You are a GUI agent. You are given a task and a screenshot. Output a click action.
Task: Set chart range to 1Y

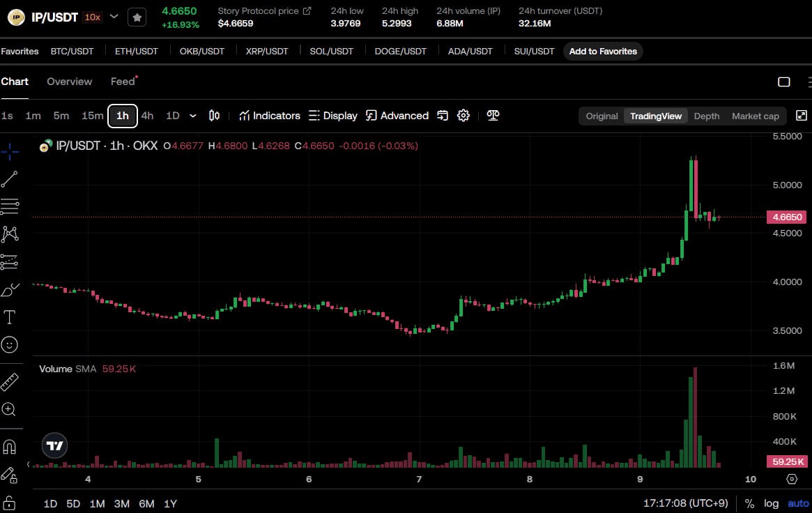click(x=170, y=503)
